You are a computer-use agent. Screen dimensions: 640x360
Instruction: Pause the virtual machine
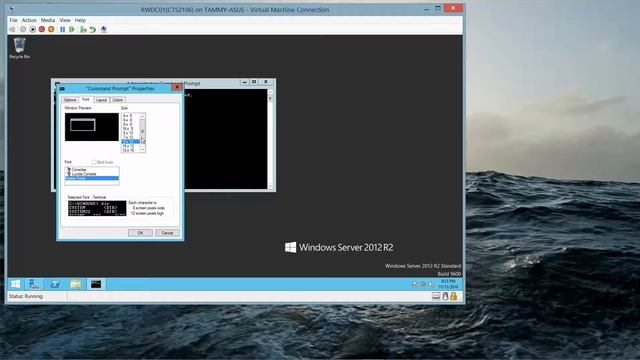(62, 29)
